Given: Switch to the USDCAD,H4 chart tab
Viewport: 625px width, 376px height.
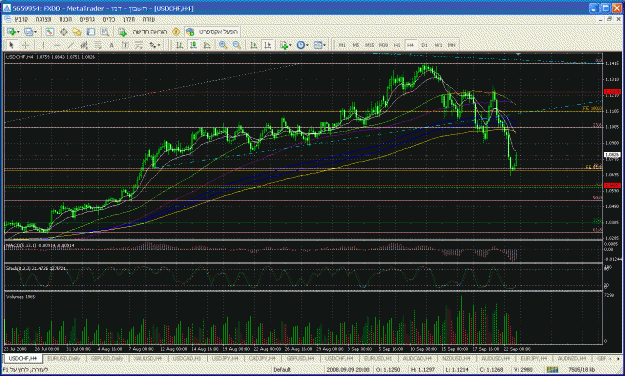Looking at the screenshot, I should 187,358.
